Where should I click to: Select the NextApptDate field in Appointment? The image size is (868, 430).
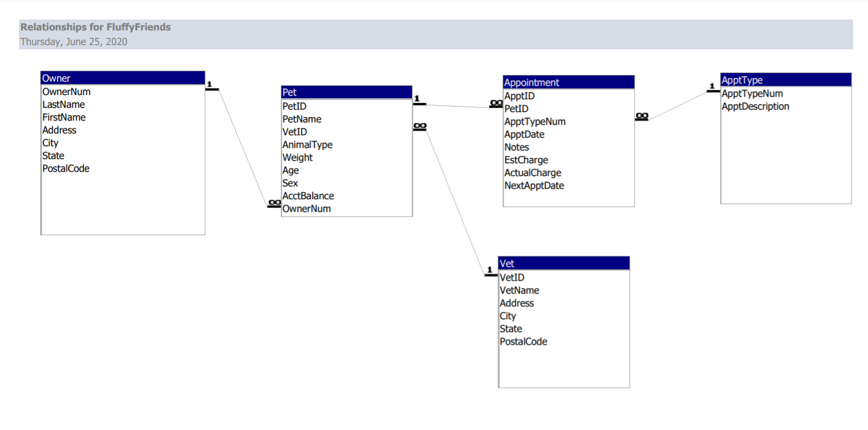[534, 185]
